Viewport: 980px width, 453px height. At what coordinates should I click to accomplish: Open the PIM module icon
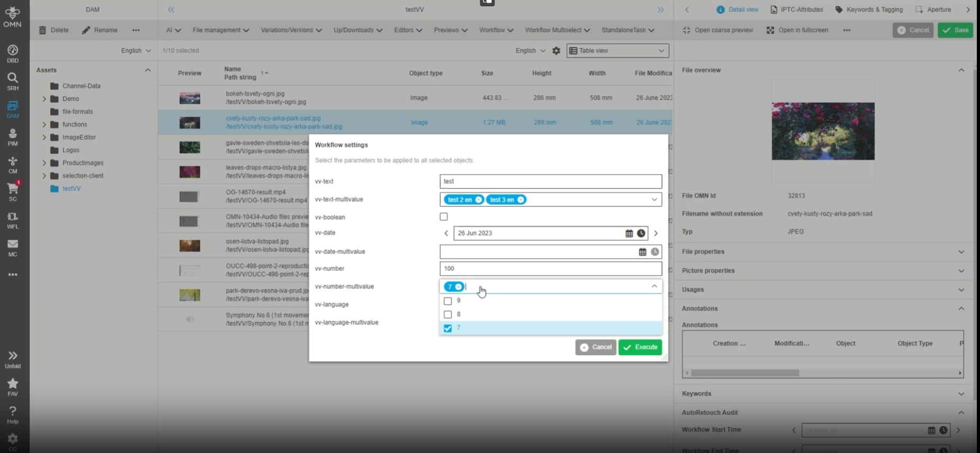(13, 137)
